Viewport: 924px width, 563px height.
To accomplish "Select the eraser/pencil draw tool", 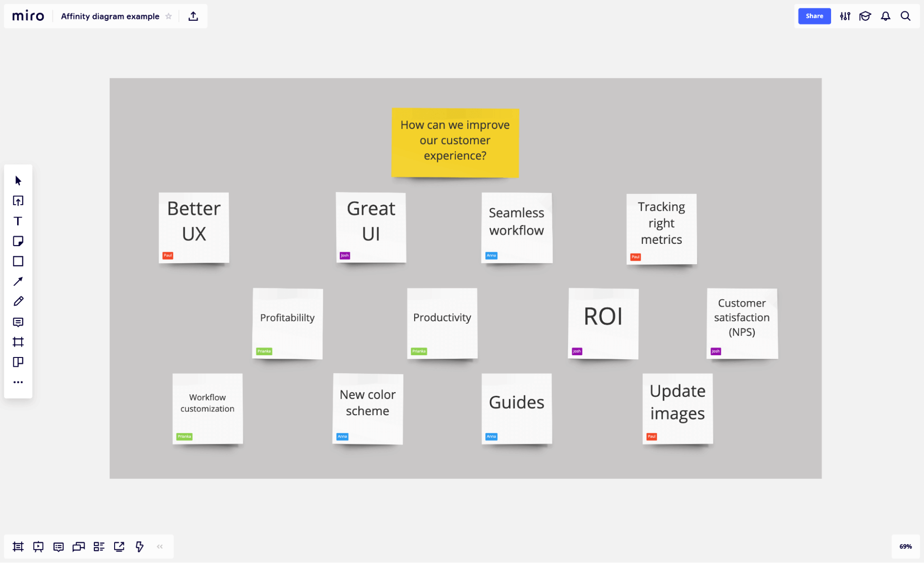I will (18, 302).
